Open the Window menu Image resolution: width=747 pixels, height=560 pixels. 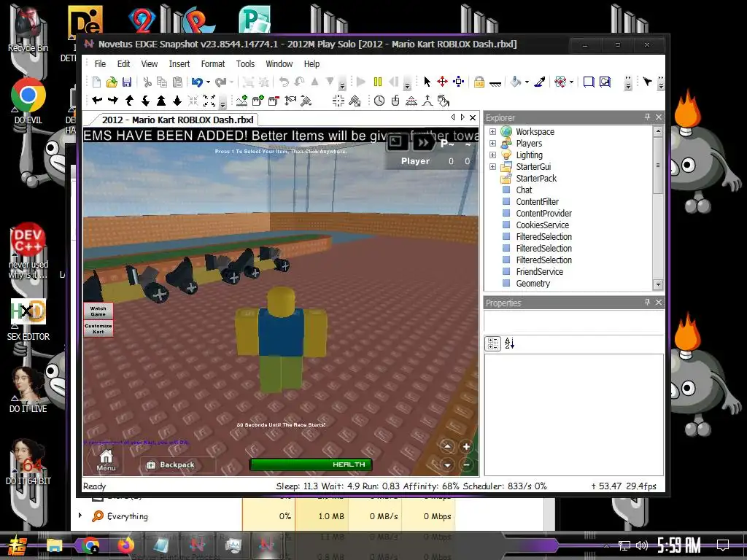click(x=279, y=64)
